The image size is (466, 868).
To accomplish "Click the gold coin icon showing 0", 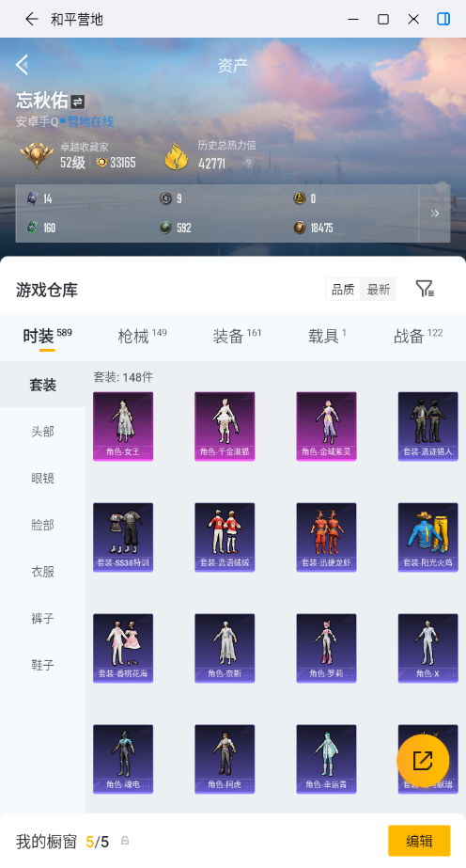I will click(x=299, y=198).
